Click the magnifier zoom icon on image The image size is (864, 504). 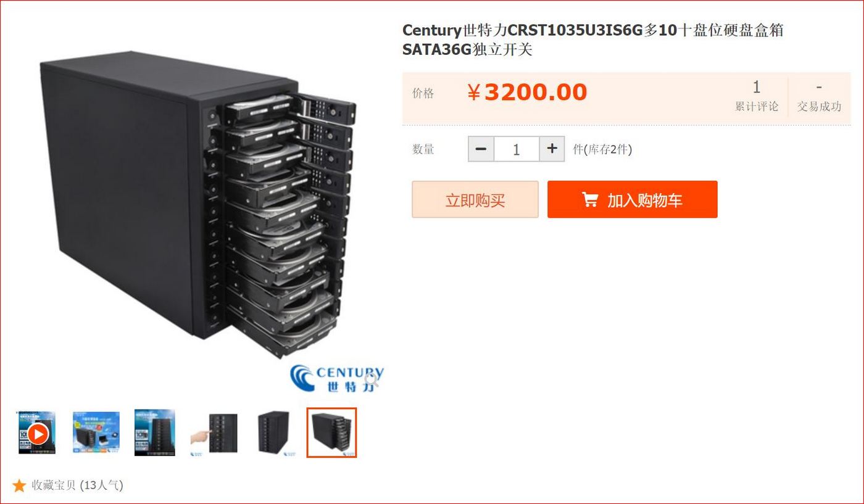(x=371, y=377)
